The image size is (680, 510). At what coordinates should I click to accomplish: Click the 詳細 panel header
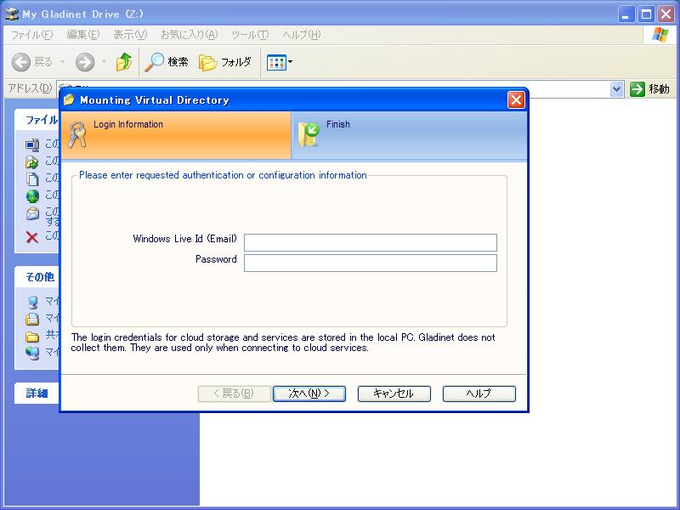click(x=37, y=393)
